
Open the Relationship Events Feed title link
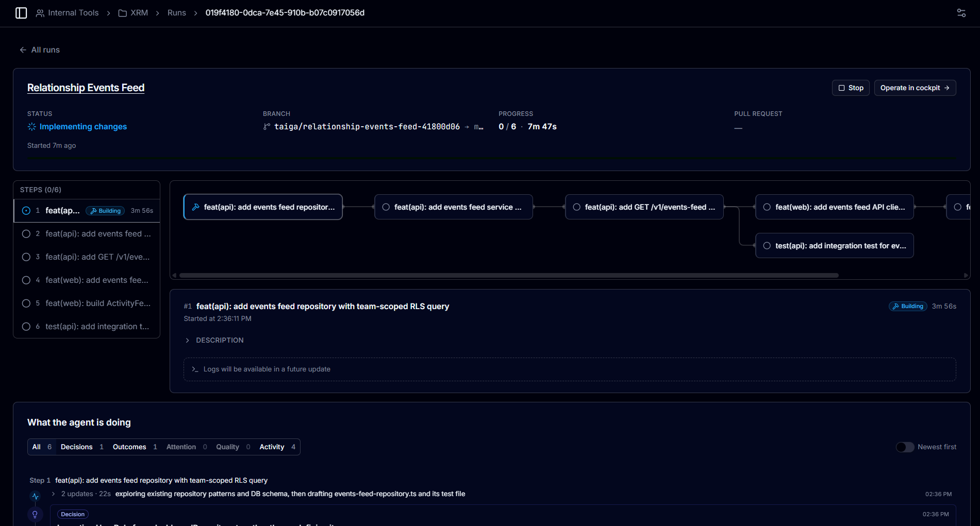(86, 88)
